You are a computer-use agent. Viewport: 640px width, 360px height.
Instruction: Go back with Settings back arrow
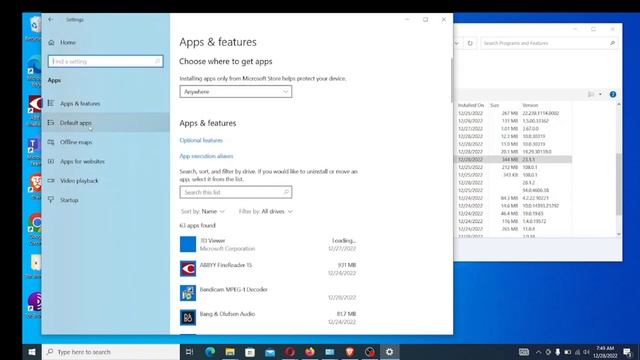tap(51, 19)
